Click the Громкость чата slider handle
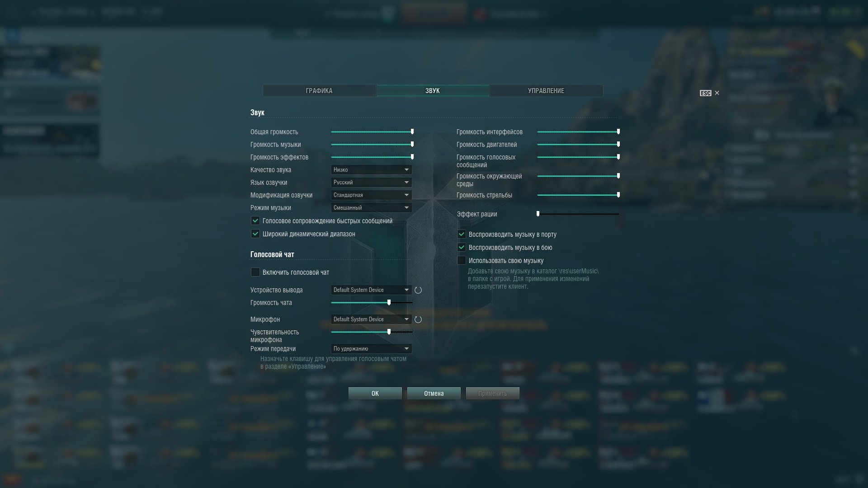The width and height of the screenshot is (868, 488). tap(389, 302)
